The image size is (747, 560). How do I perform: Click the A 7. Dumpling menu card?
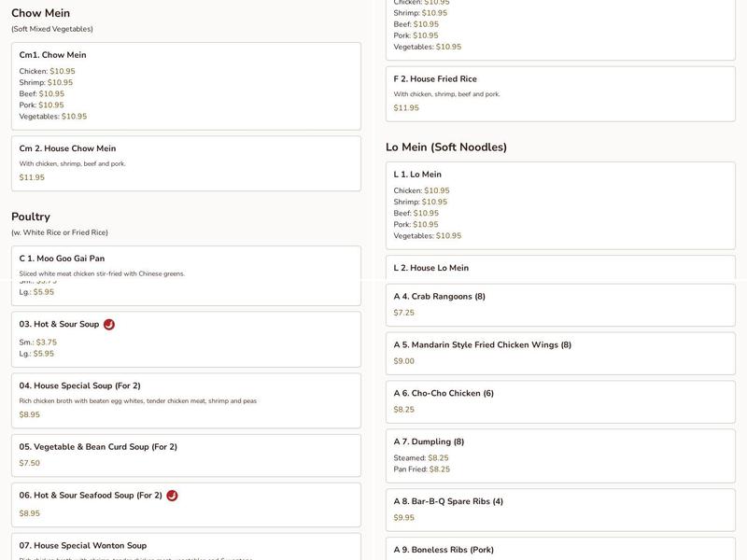point(560,455)
